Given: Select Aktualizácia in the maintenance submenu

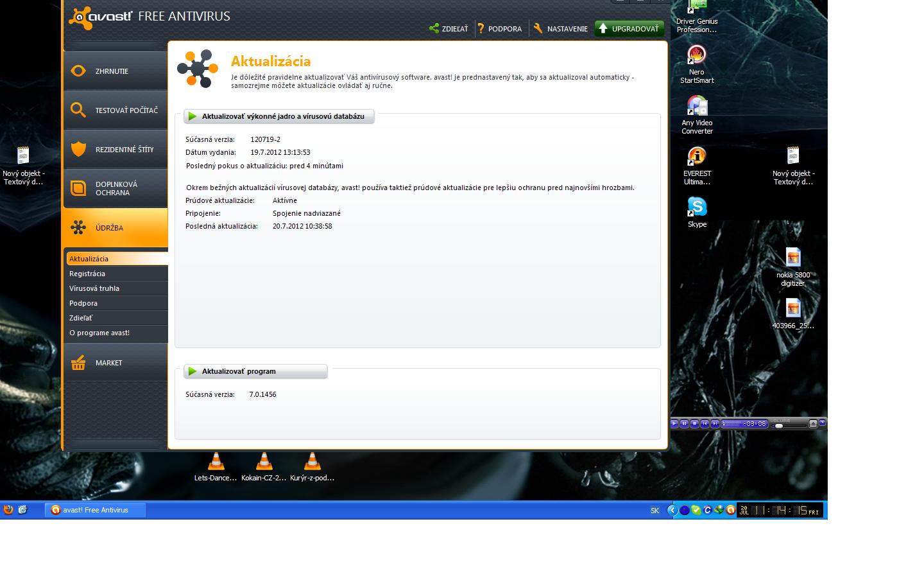Looking at the screenshot, I should pyautogui.click(x=117, y=259).
